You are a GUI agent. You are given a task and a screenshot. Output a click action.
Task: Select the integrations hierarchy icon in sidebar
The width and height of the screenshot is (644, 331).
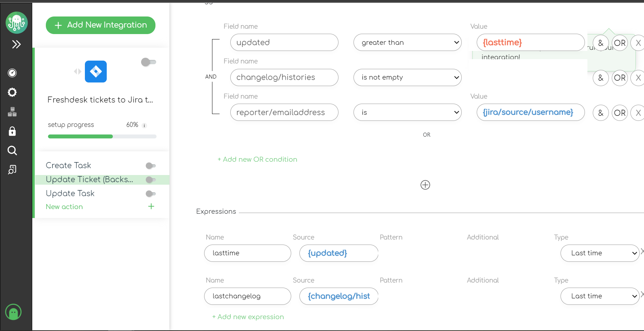point(12,112)
